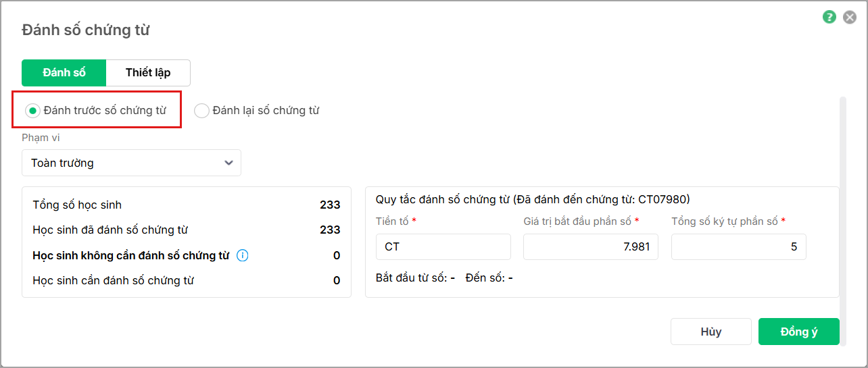Screen dimensions: 868x368
Task: Select Đánh lại số chứng từ radio option
Action: (201, 111)
